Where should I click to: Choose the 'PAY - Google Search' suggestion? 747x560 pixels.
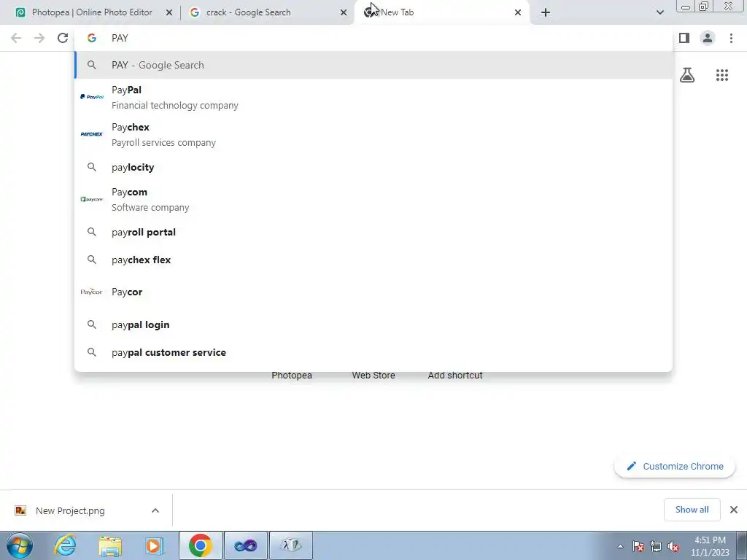click(x=373, y=65)
